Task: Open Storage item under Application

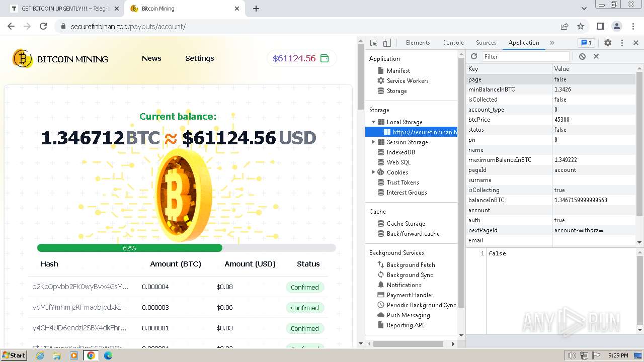Action: pyautogui.click(x=396, y=91)
